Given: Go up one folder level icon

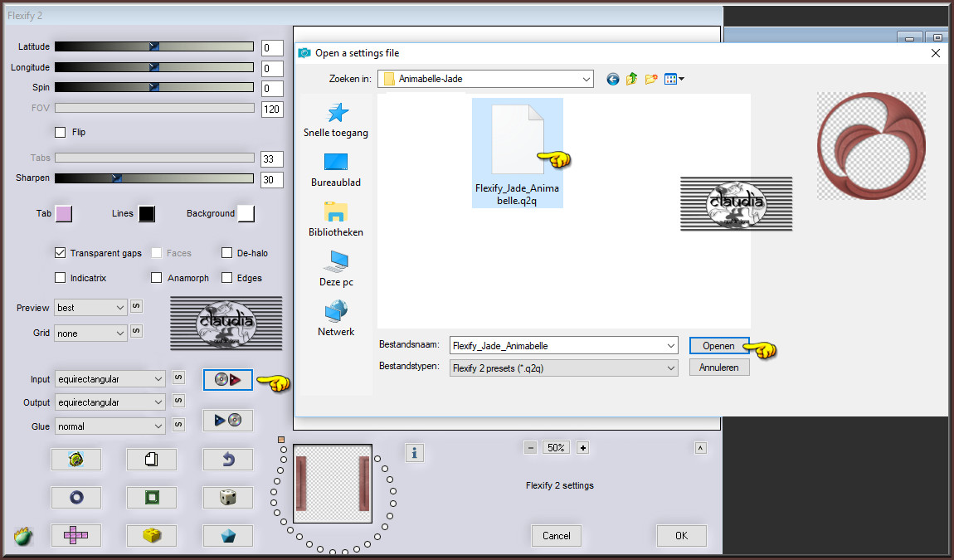Looking at the screenshot, I should pos(631,79).
